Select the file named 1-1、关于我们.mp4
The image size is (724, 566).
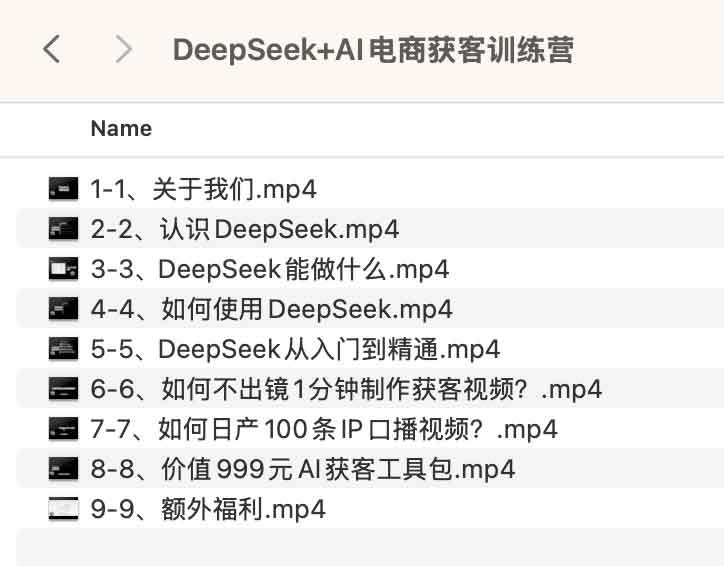(203, 189)
